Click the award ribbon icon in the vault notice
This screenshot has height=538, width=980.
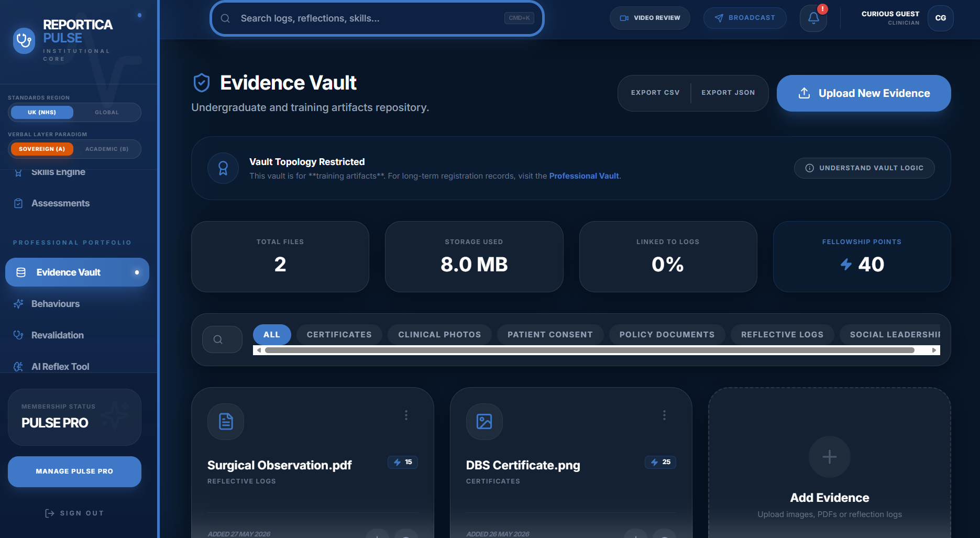[223, 168]
